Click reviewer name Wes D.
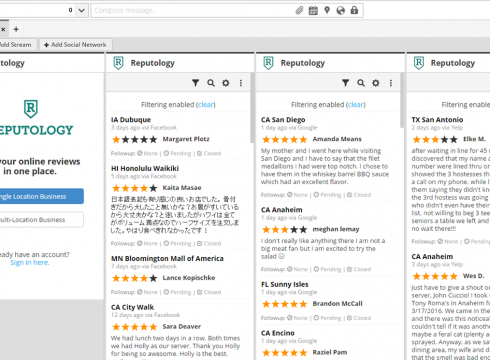The width and height of the screenshot is (490, 360). 473,276
